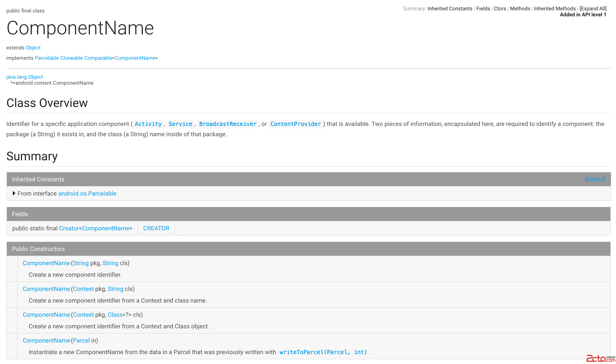The image size is (616, 364).
Task: Open the android.os.Parcelable interface link
Action: pyautogui.click(x=87, y=194)
